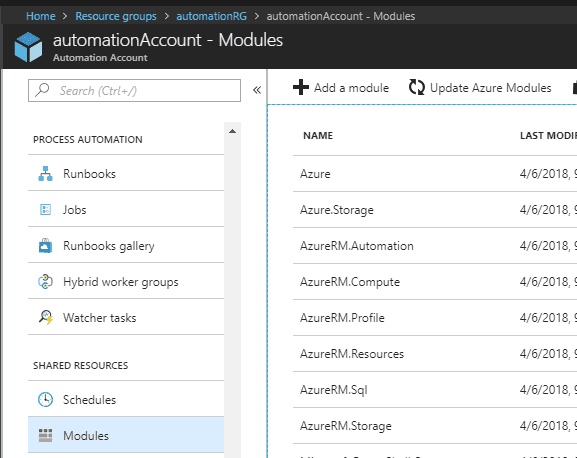Click the Jobs list icon

pos(45,210)
